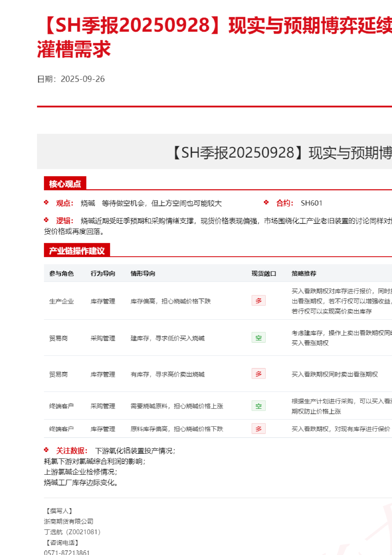Click the consultation phone number 0571-87213861
The height and width of the screenshot is (555, 392).
(x=67, y=552)
